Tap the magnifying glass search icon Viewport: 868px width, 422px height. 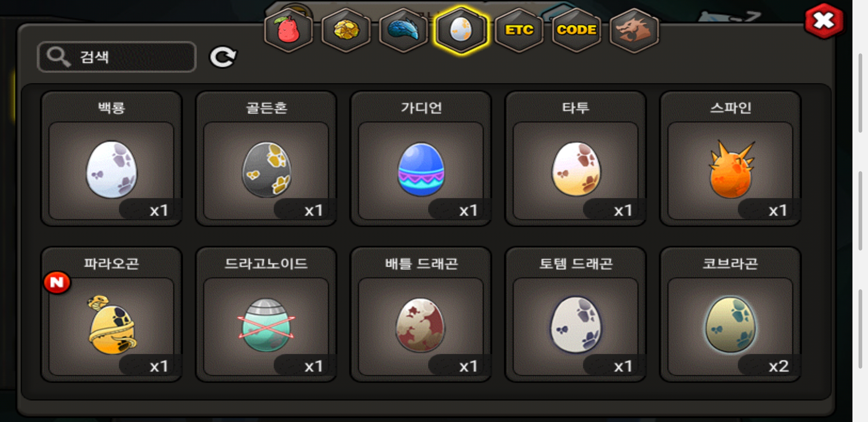pos(58,57)
